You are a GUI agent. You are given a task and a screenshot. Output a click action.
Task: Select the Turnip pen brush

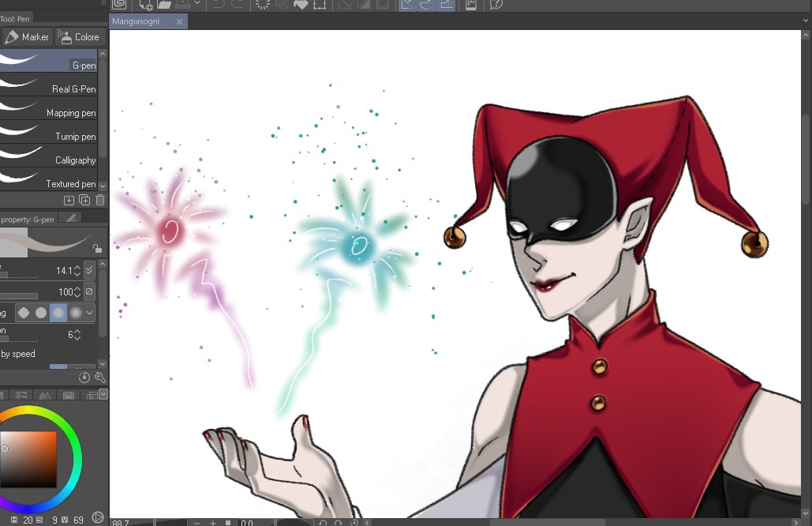click(x=48, y=132)
